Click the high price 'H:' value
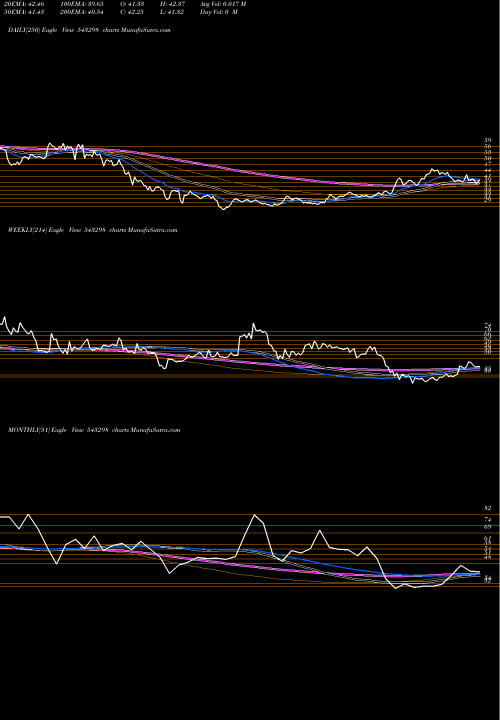 tap(172, 4)
